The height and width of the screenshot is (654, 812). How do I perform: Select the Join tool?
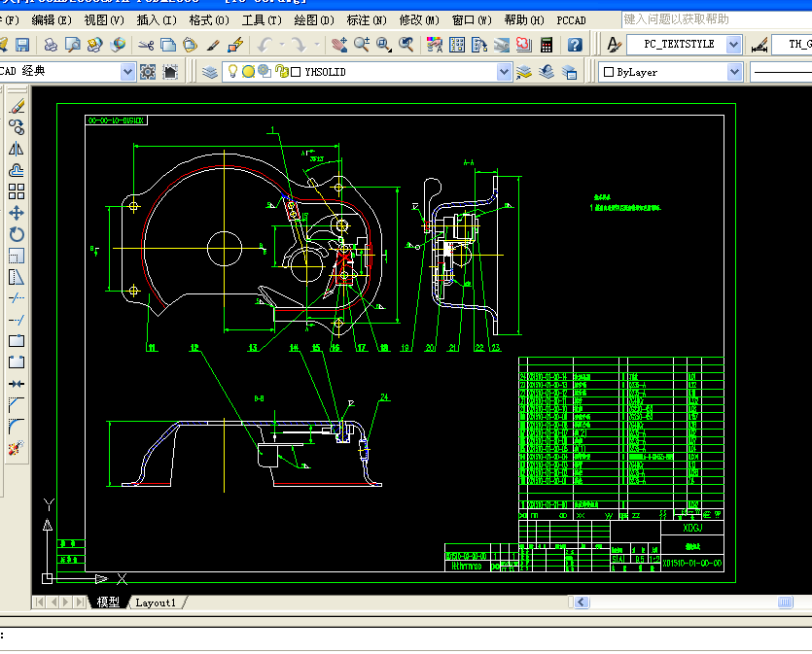pos(17,384)
